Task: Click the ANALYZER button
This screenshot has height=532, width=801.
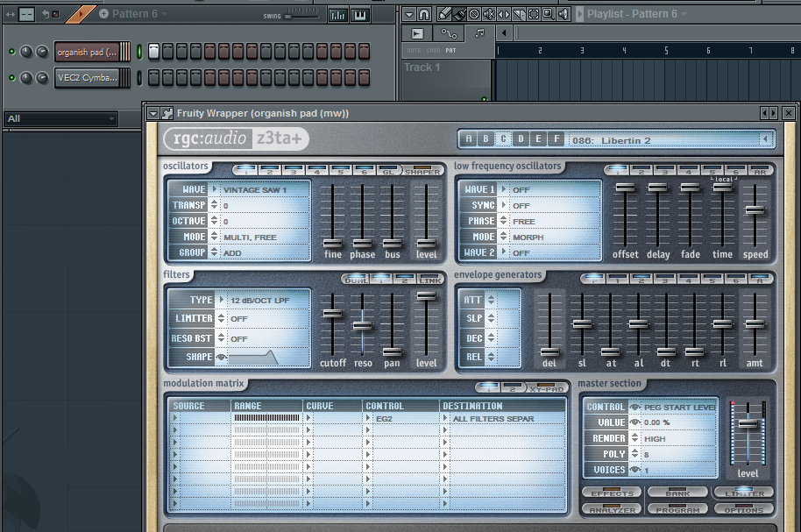Action: tap(612, 509)
